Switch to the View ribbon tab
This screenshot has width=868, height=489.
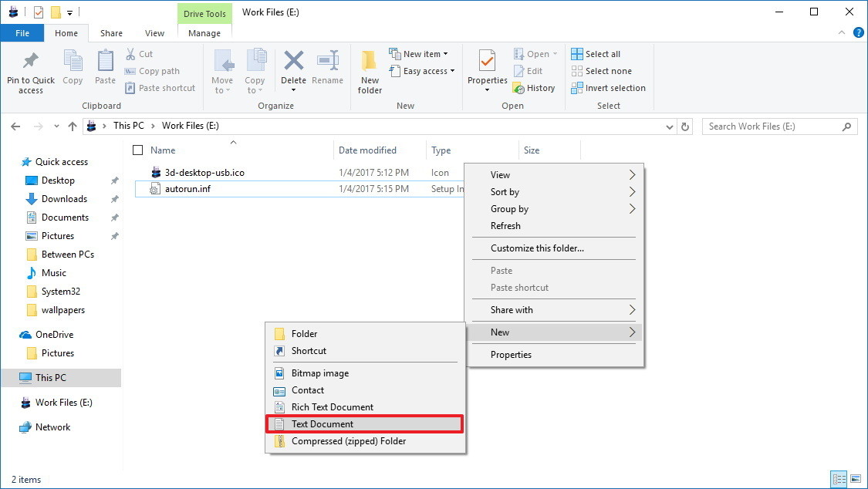154,33
